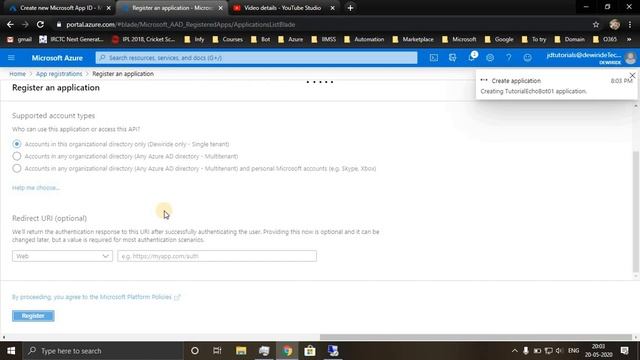Switch to the Register an application tab
Image resolution: width=640 pixels, height=360 pixels.
pyautogui.click(x=171, y=8)
